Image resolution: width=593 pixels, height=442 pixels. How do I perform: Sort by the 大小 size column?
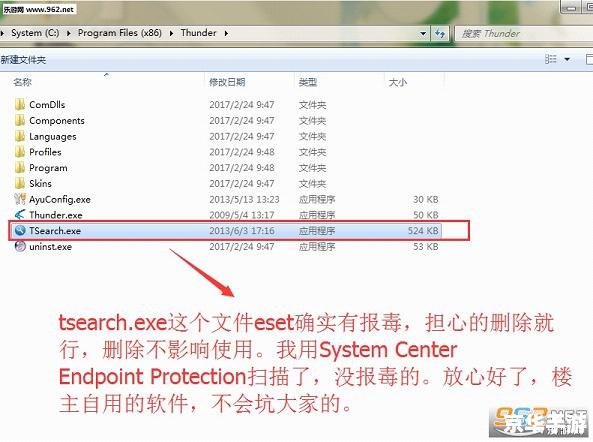coord(398,82)
